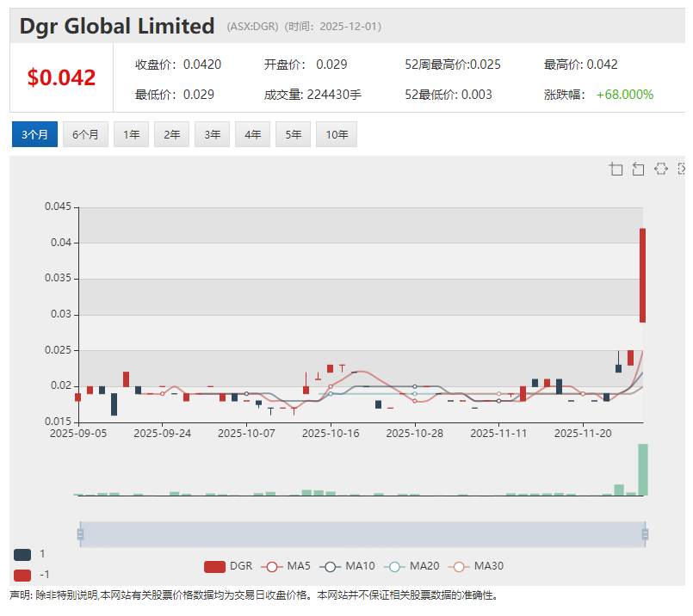693x616 pixels.
Task: Click right handle of the data zoom slider
Action: [x=645, y=534]
